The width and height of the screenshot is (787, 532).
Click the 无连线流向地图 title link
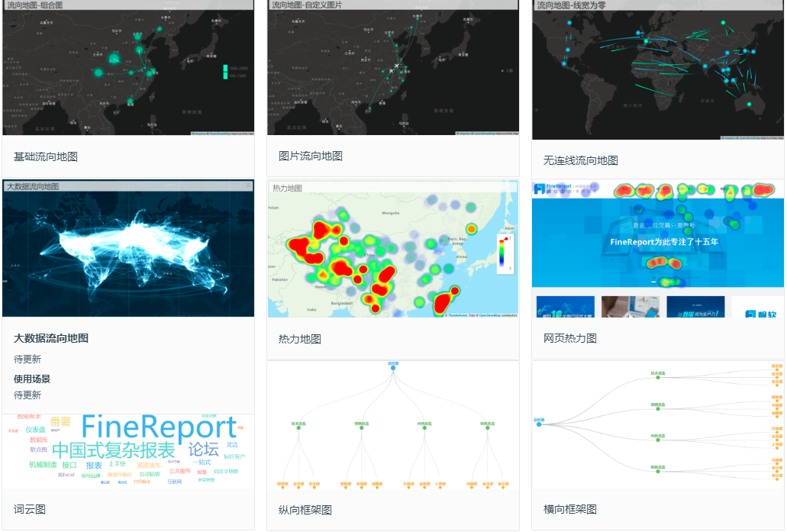pyautogui.click(x=581, y=160)
